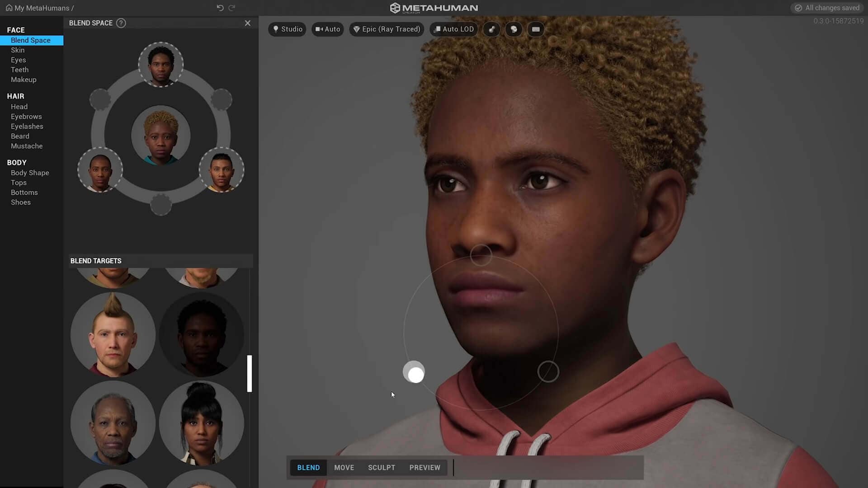Image resolution: width=868 pixels, height=488 pixels.
Task: Click the speech bubble annotation icon
Action: 514,29
